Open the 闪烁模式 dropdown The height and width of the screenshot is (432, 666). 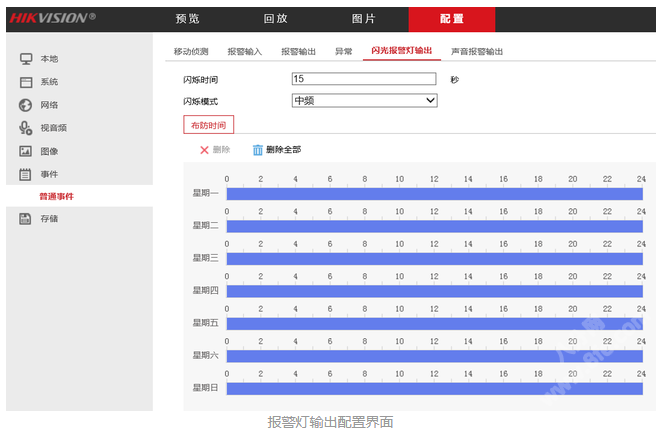click(364, 101)
